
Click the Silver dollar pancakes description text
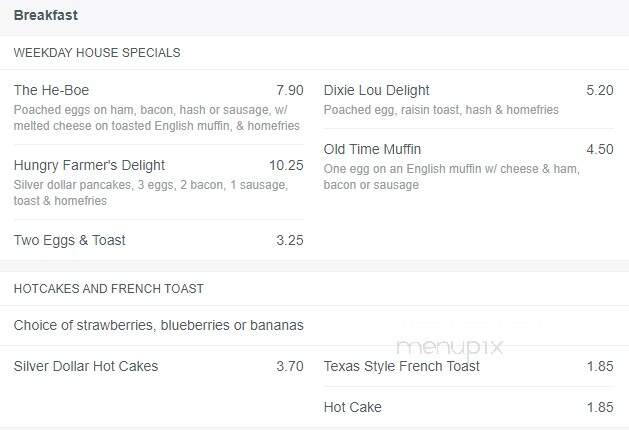tap(151, 193)
